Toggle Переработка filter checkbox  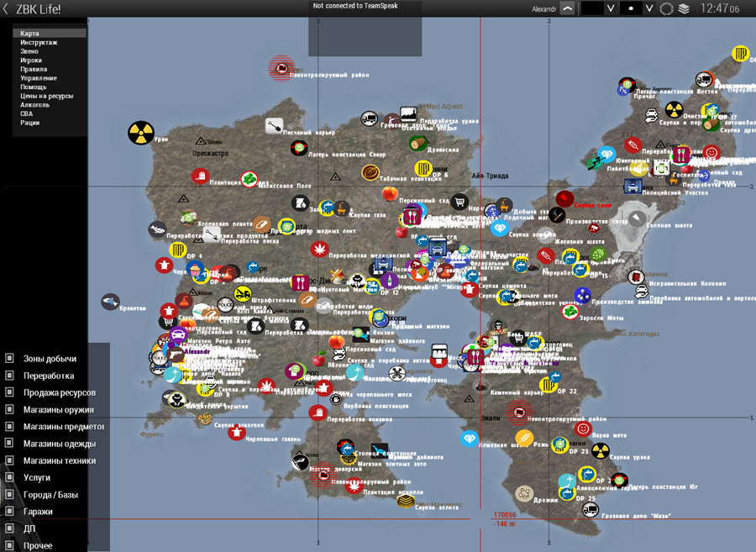coord(9,375)
